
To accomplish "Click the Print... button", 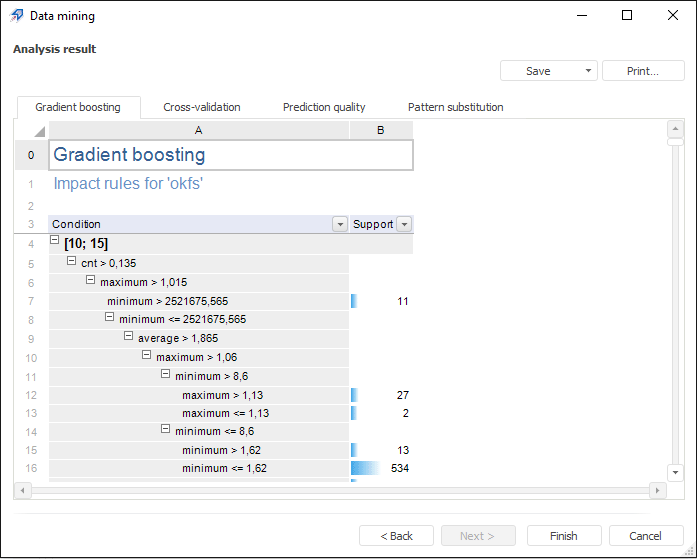I will click(x=642, y=71).
